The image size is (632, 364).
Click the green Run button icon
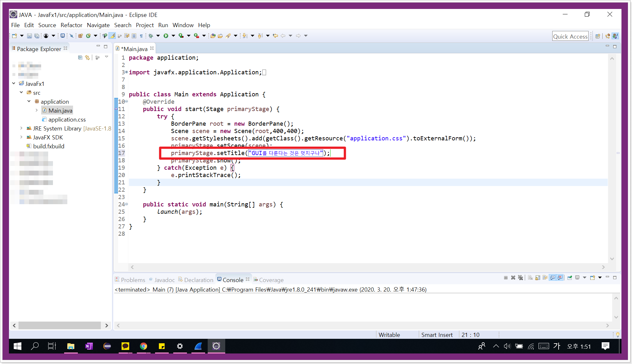tap(166, 36)
